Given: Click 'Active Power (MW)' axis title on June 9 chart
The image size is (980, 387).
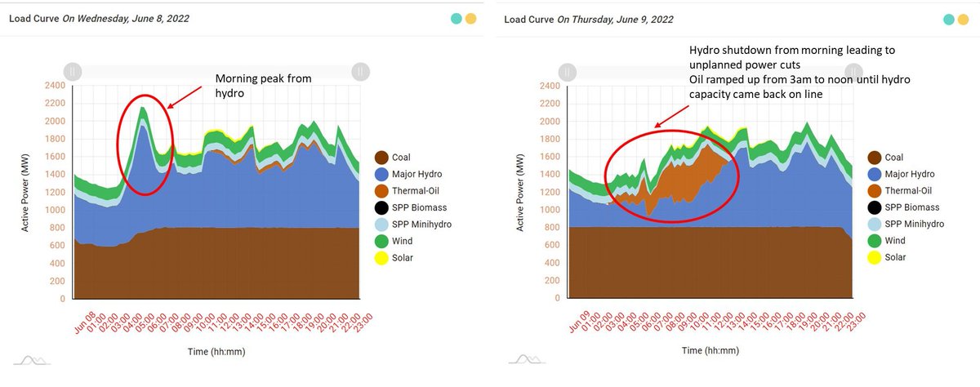Looking at the screenshot, I should [x=521, y=192].
